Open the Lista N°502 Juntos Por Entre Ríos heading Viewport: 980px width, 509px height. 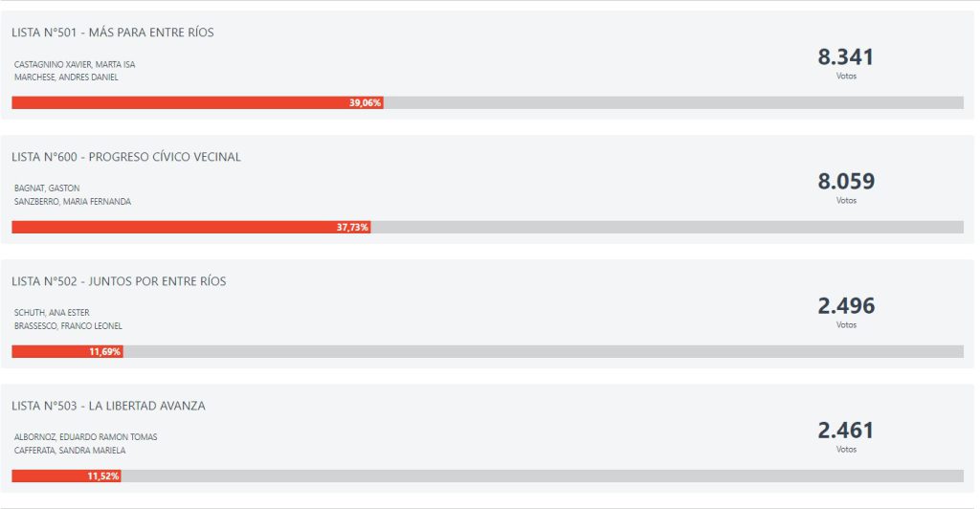tap(119, 281)
